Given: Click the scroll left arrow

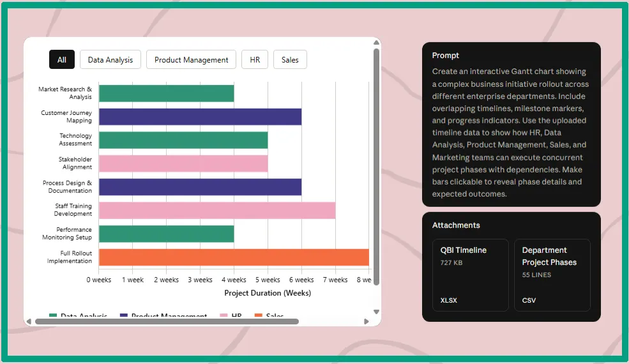Looking at the screenshot, I should [28, 321].
